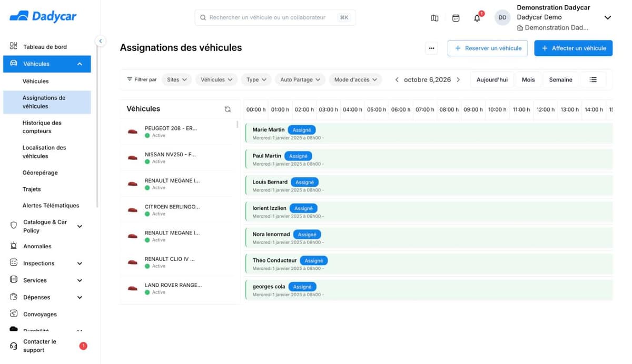Select CITROEN BERLINGO vehicle row
The height and width of the screenshot is (364, 632).
click(x=176, y=210)
